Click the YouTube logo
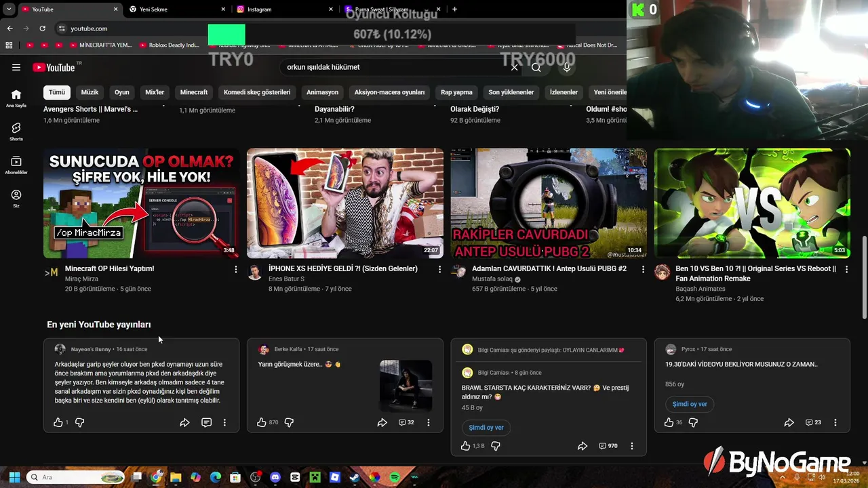The width and height of the screenshot is (868, 488). (54, 67)
